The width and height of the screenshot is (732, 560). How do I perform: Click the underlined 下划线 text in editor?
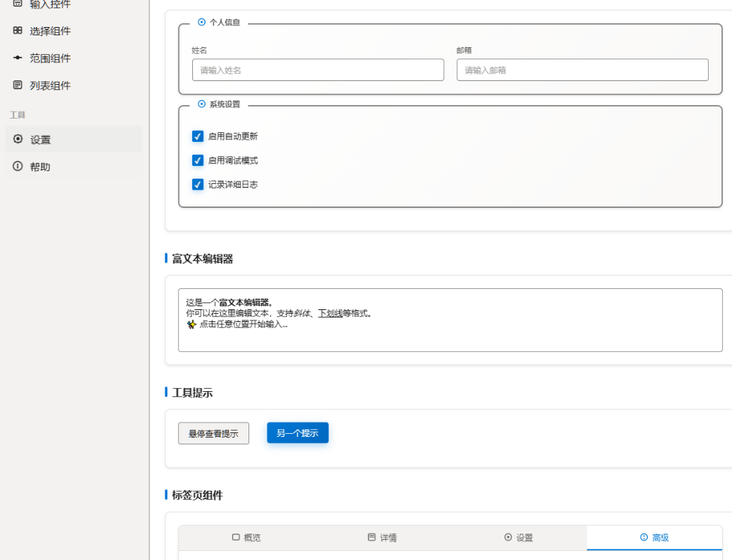[330, 314]
